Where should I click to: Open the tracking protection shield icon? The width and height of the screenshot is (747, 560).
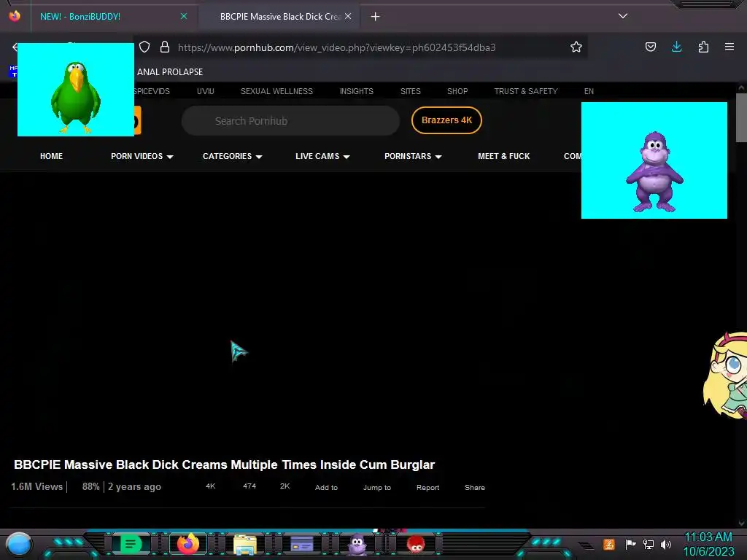point(144,47)
